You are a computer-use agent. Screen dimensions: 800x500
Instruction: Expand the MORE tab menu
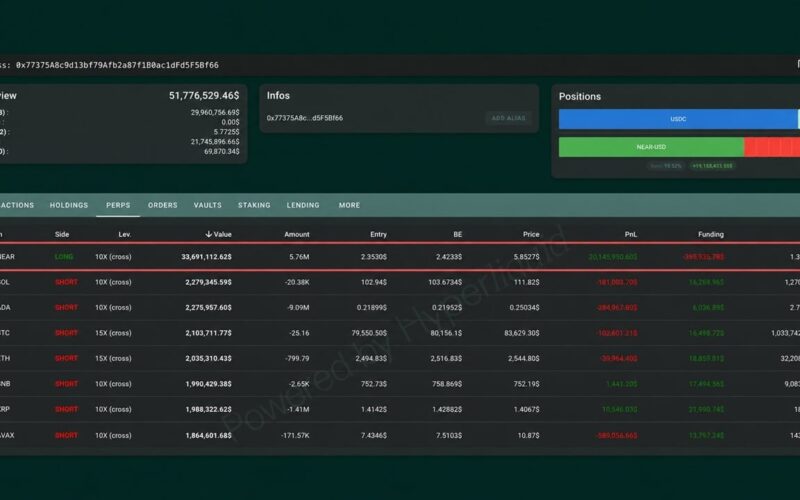pyautogui.click(x=349, y=205)
